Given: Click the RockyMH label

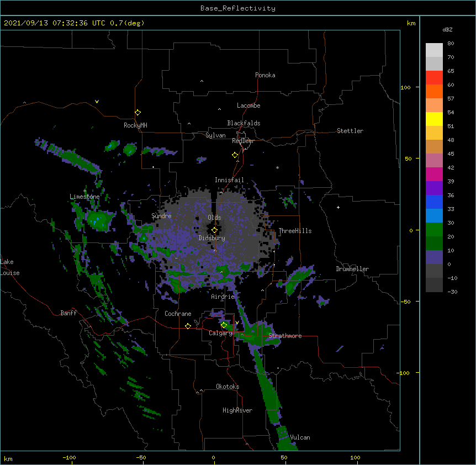Looking at the screenshot, I should click(x=135, y=125).
